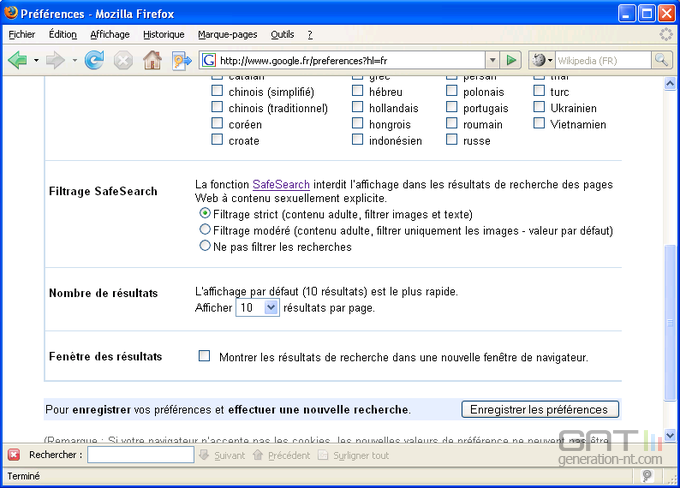Tick the portugais checkbox

point(451,107)
